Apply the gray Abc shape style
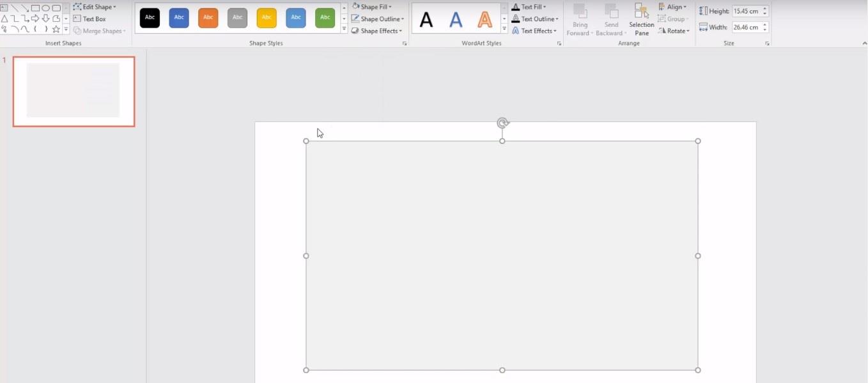868x383 pixels. point(238,18)
